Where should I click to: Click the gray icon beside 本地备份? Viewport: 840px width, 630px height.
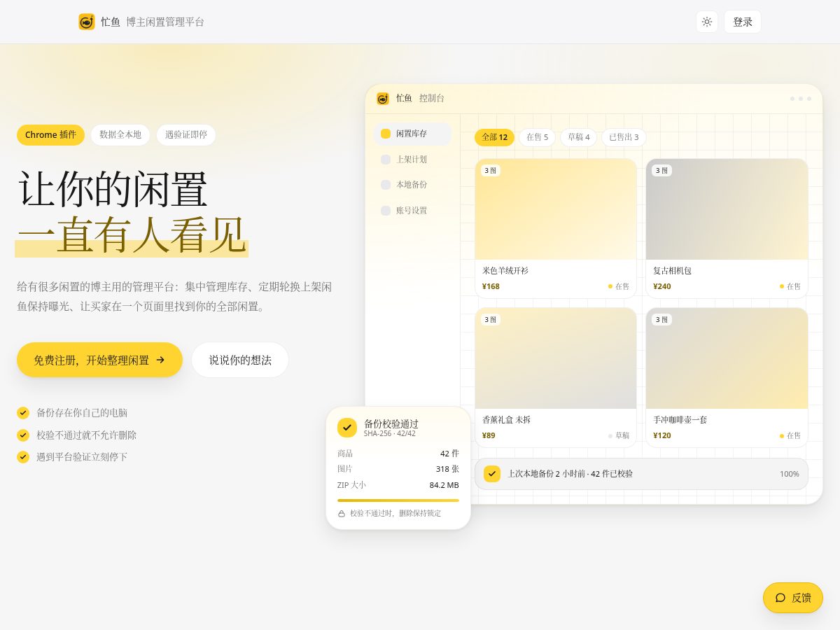[x=386, y=185]
